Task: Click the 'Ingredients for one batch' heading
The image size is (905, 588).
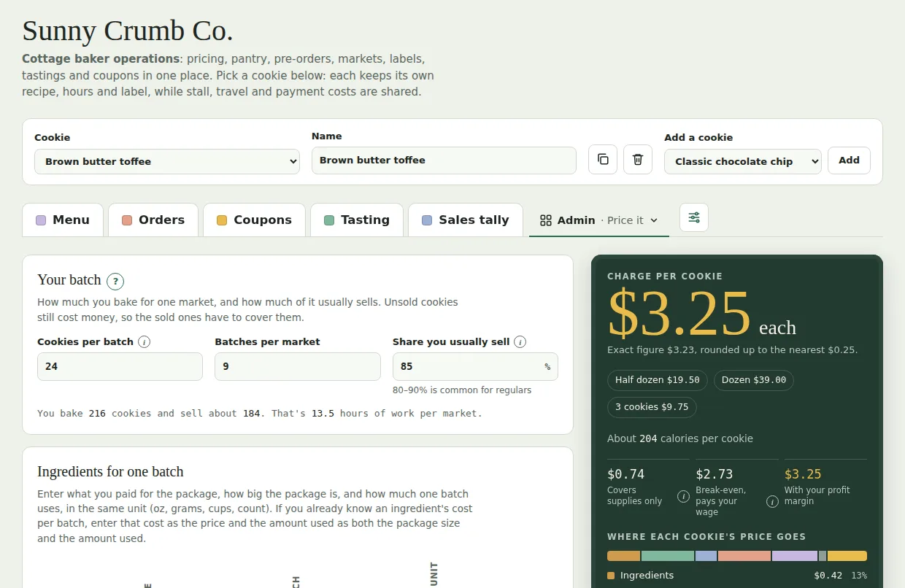Action: pyautogui.click(x=110, y=471)
